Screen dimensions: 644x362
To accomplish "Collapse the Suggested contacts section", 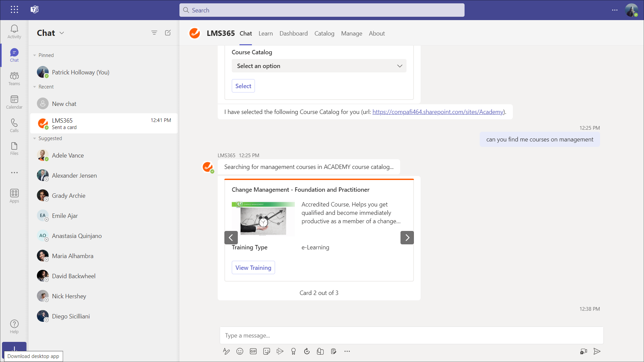I will coord(35,138).
